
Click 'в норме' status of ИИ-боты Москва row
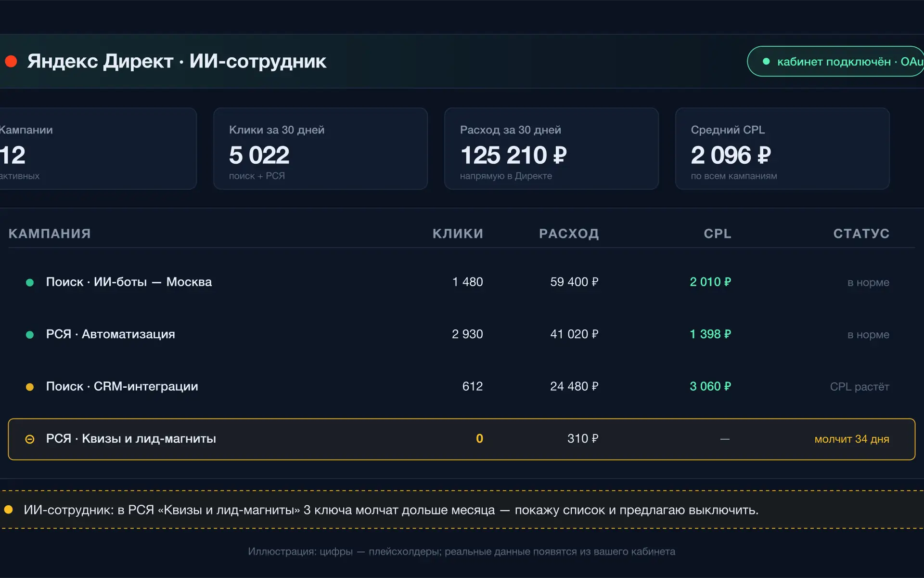tap(868, 282)
